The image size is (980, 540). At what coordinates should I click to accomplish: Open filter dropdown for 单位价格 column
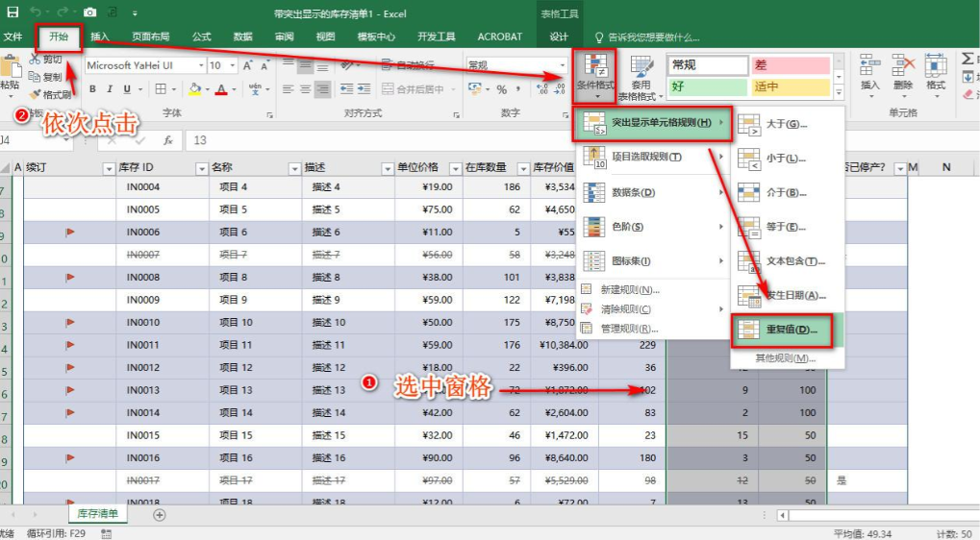point(455,168)
